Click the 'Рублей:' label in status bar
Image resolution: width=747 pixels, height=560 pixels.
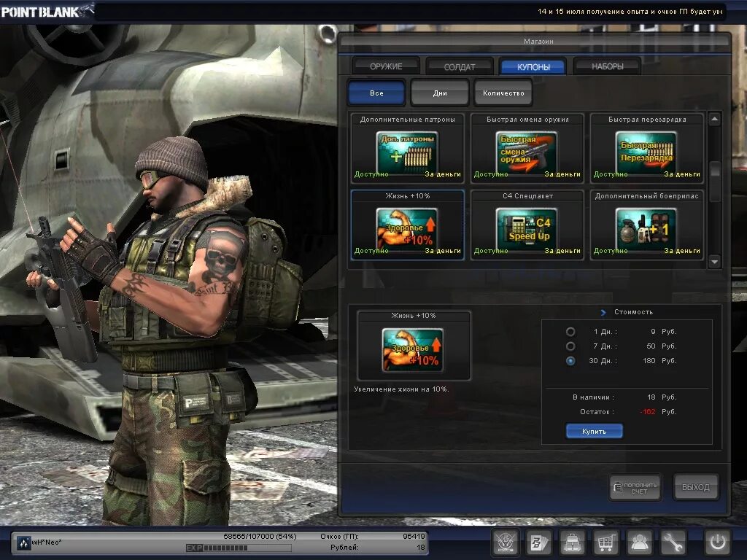(344, 547)
